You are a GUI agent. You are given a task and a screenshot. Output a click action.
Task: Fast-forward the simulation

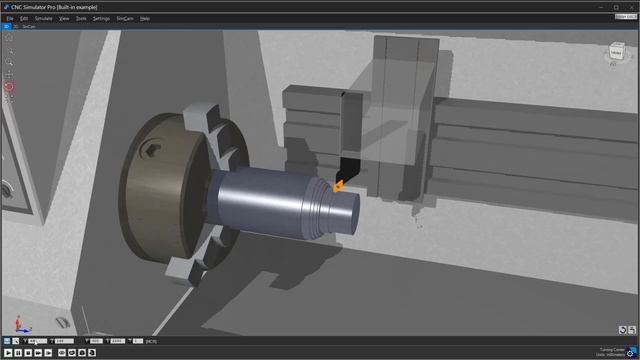[38, 353]
